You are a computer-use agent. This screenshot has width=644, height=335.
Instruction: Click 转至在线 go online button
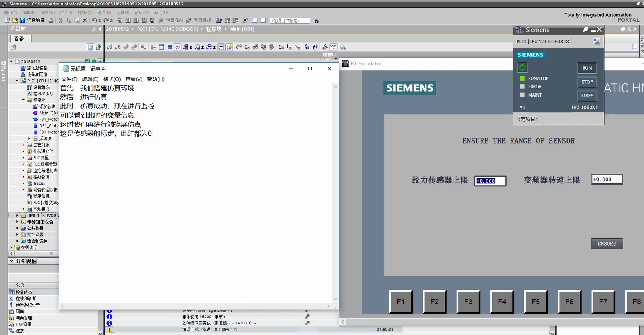point(171,20)
